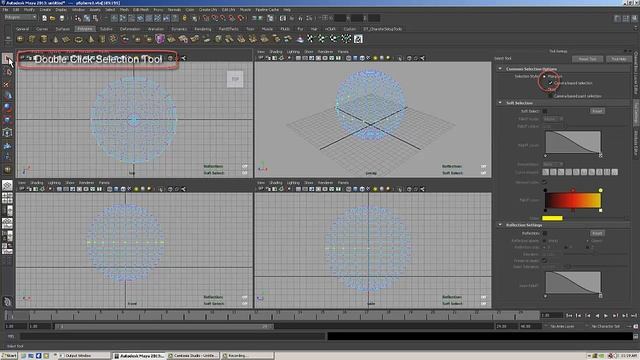Create a polygon pyramid from the shelf

pos(90,39)
